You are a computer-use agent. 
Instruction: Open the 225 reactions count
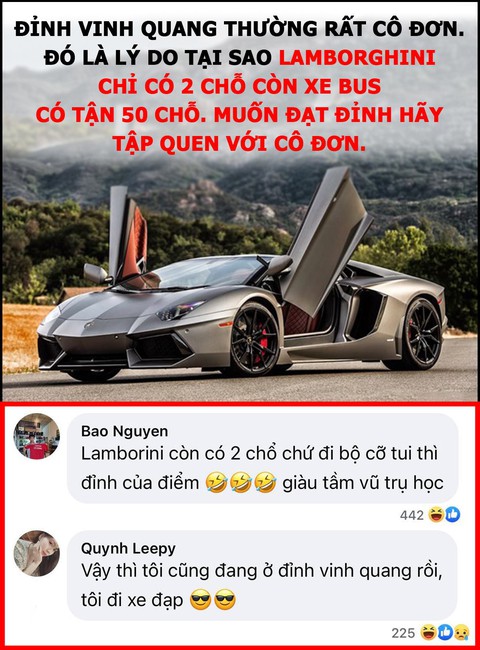(403, 633)
